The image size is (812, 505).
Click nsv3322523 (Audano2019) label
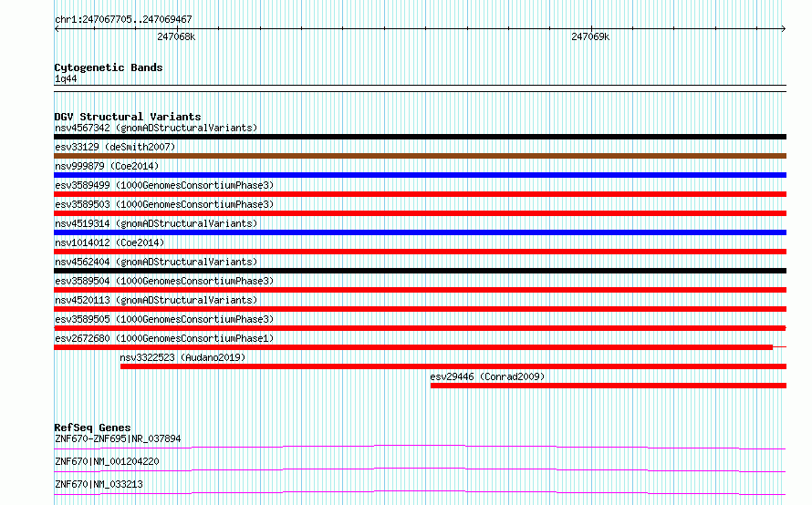click(x=182, y=357)
